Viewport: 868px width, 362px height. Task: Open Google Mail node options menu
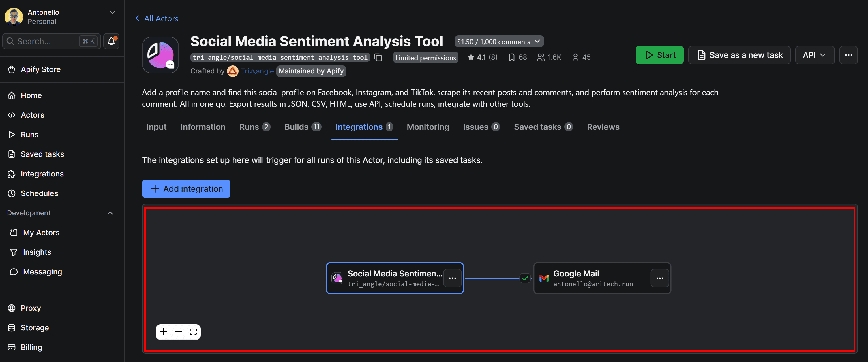point(659,278)
